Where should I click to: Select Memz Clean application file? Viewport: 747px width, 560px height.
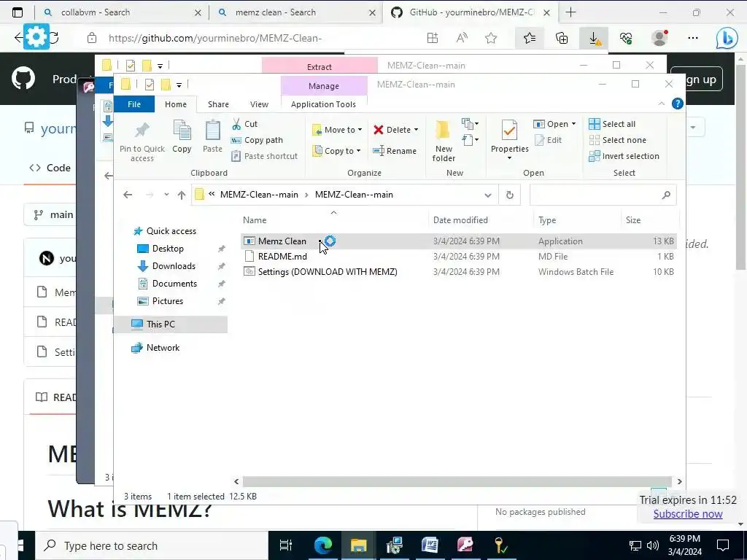(x=458, y=241)
